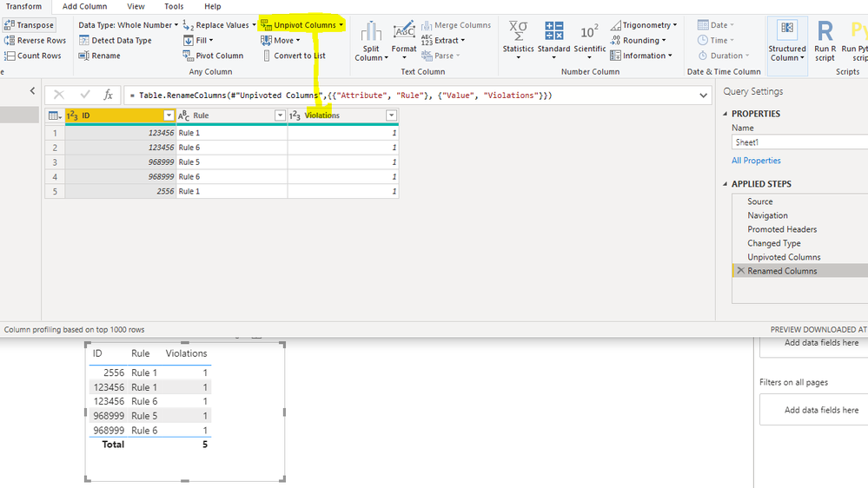
Task: Open the table options menu icon
Action: [x=55, y=115]
